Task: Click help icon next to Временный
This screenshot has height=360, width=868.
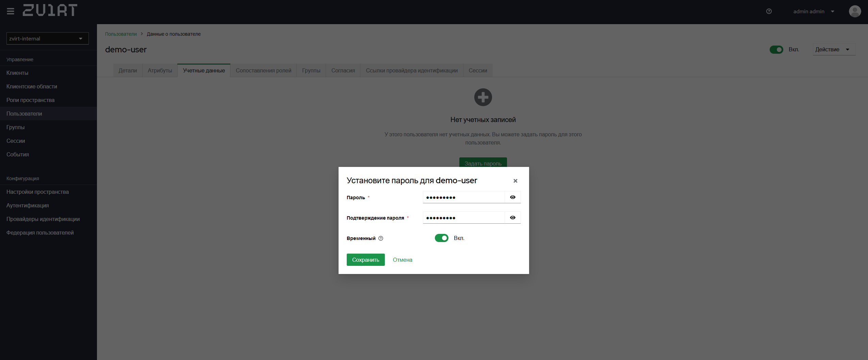Action: (x=381, y=238)
